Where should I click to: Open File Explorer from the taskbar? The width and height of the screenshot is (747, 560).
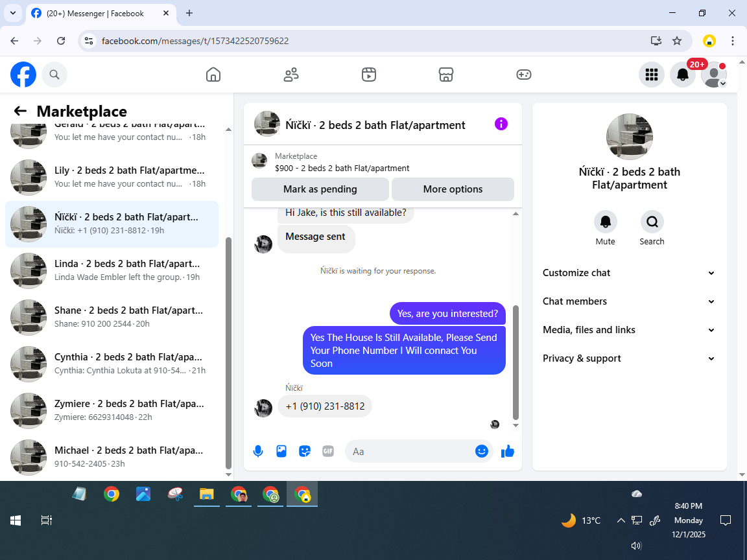[206, 495]
